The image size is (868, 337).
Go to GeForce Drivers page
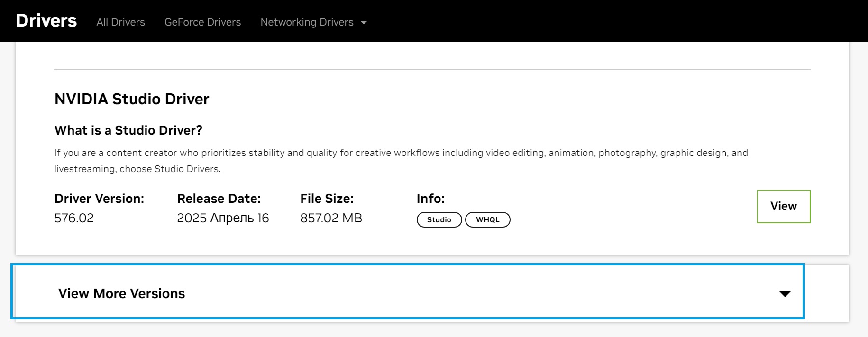[202, 22]
